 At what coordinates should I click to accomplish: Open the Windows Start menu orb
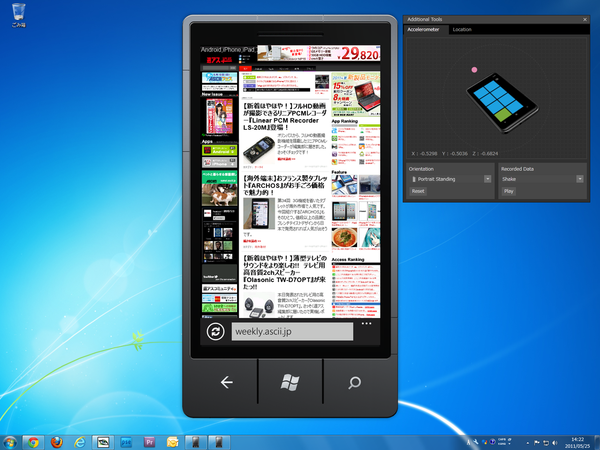[10, 443]
